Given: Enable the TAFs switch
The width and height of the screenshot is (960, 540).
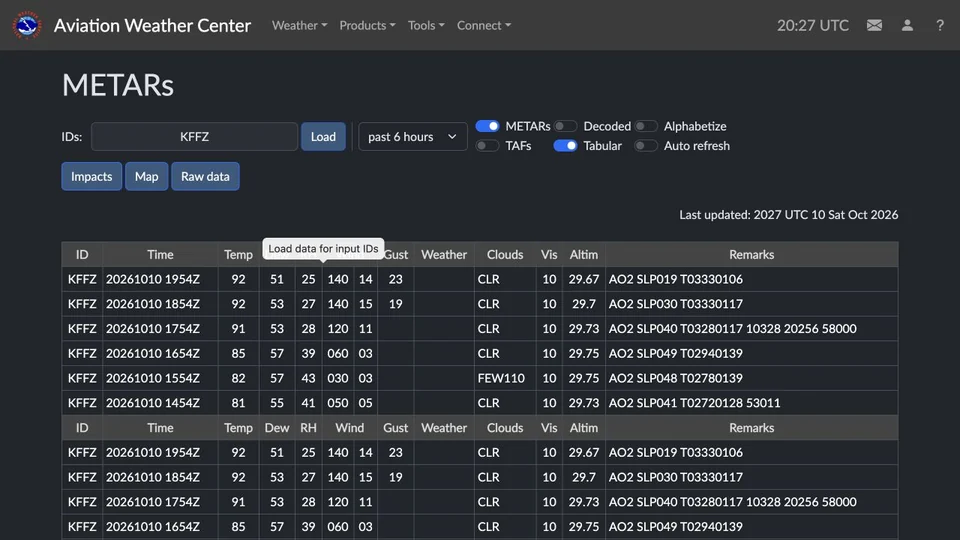Looking at the screenshot, I should coord(487,146).
